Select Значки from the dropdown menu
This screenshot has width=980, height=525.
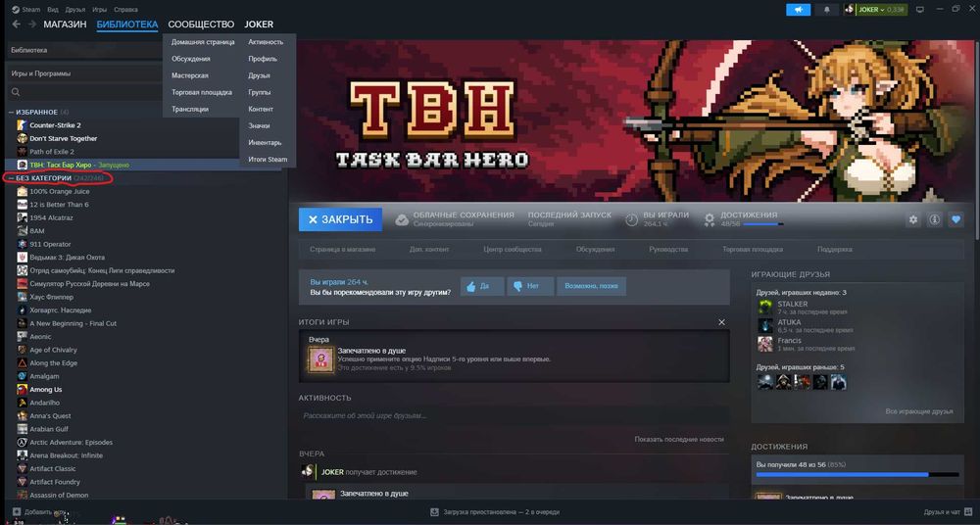(x=259, y=125)
